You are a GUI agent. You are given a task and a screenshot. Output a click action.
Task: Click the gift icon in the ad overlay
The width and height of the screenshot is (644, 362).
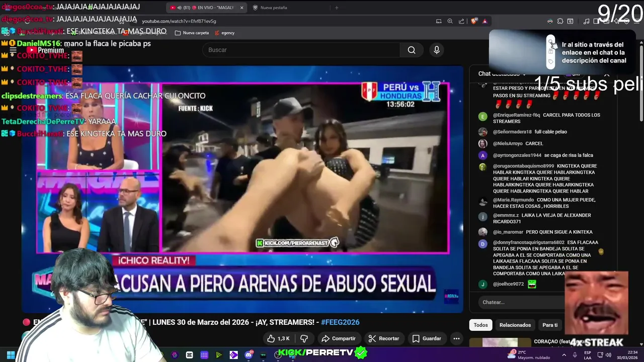coord(551,51)
